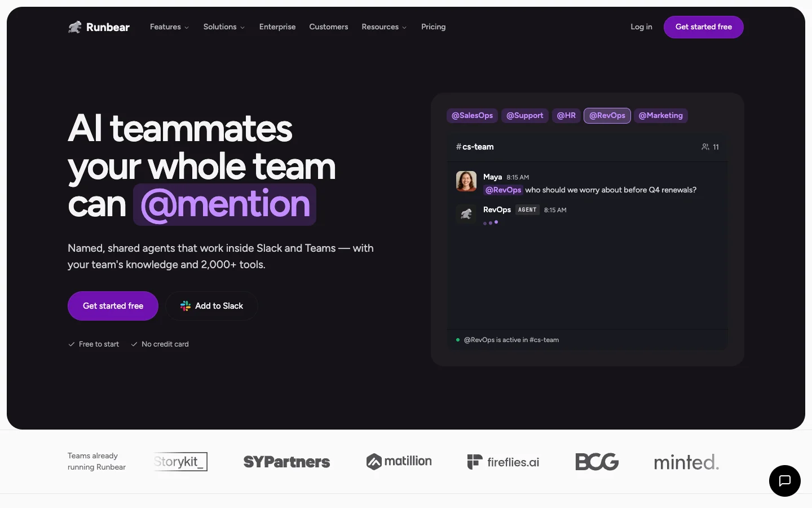Viewport: 812px width, 508px height.
Task: Click the AGENT badge next to RevOps
Action: [527, 210]
